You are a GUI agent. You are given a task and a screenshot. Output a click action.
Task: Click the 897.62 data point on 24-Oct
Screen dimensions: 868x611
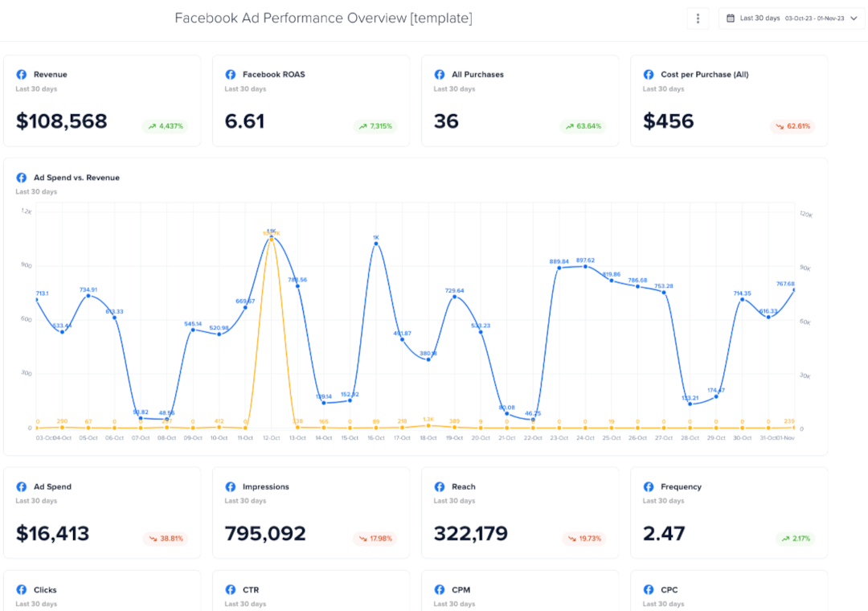(585, 266)
